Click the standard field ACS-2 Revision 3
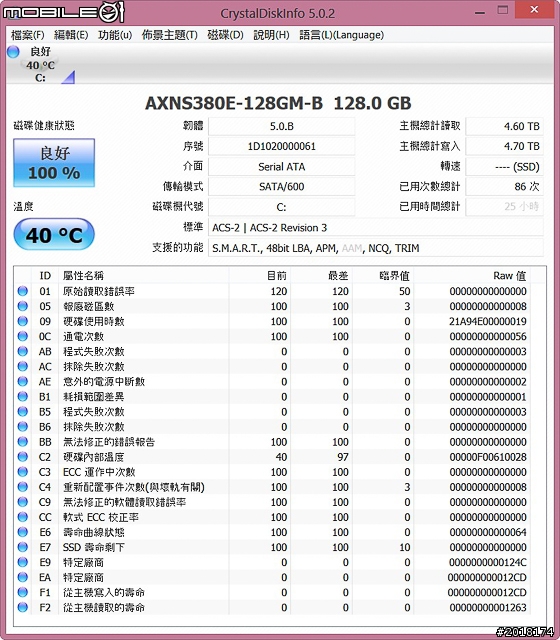Screen dimensions: 560x640 click(376, 228)
